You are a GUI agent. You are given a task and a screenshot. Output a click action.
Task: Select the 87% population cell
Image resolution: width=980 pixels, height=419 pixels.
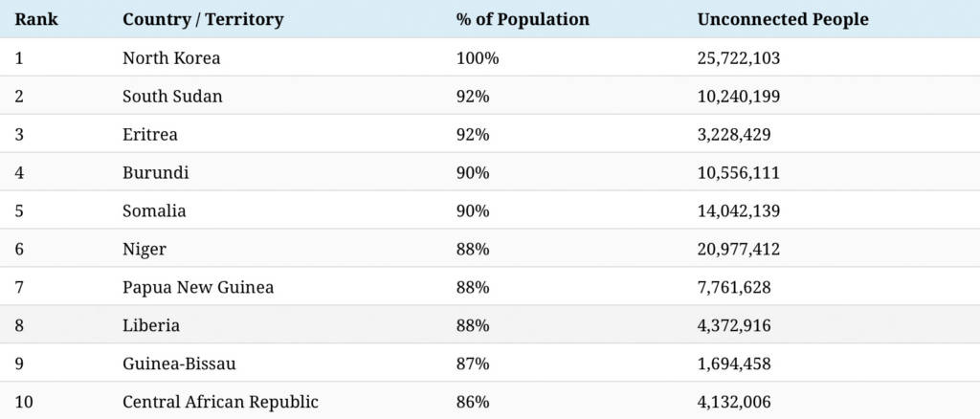pos(473,364)
